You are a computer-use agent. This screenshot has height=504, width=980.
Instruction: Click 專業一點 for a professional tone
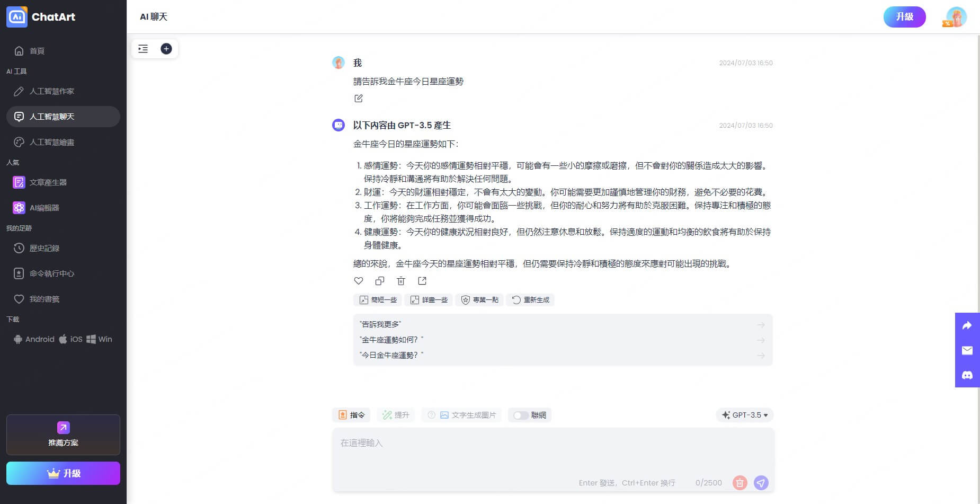point(479,300)
